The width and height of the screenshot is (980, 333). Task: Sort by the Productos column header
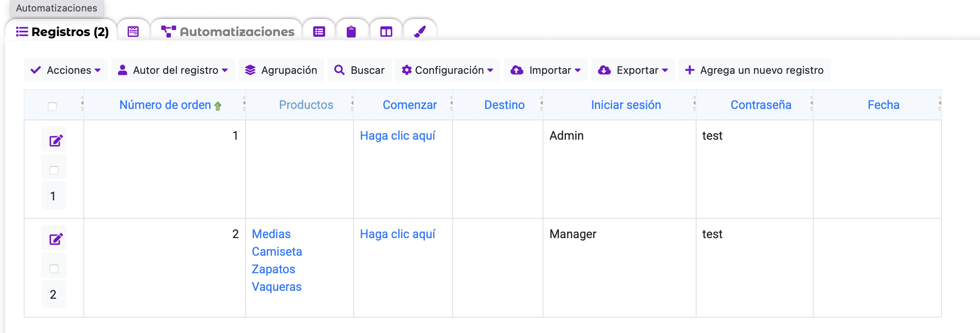click(x=306, y=105)
